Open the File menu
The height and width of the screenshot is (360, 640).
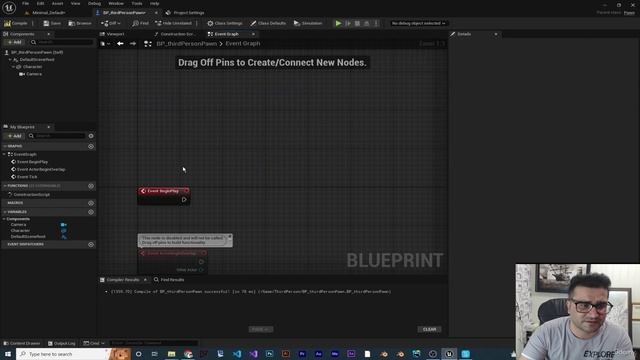[x=25, y=3]
